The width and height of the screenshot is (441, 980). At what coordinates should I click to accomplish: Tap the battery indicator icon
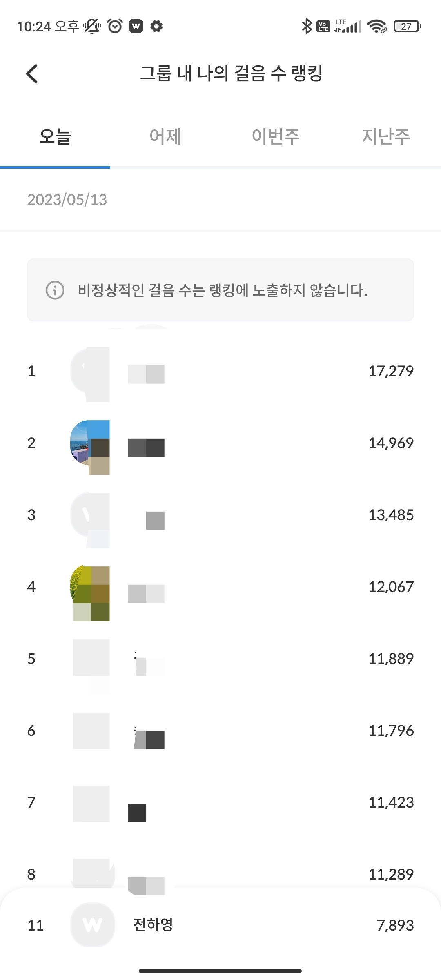click(x=408, y=27)
